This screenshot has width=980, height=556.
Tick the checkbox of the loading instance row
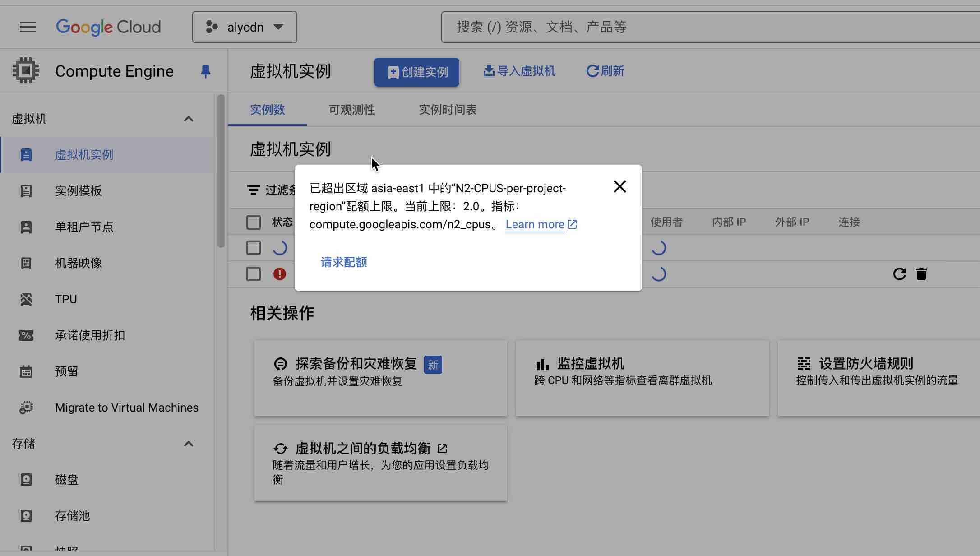254,248
